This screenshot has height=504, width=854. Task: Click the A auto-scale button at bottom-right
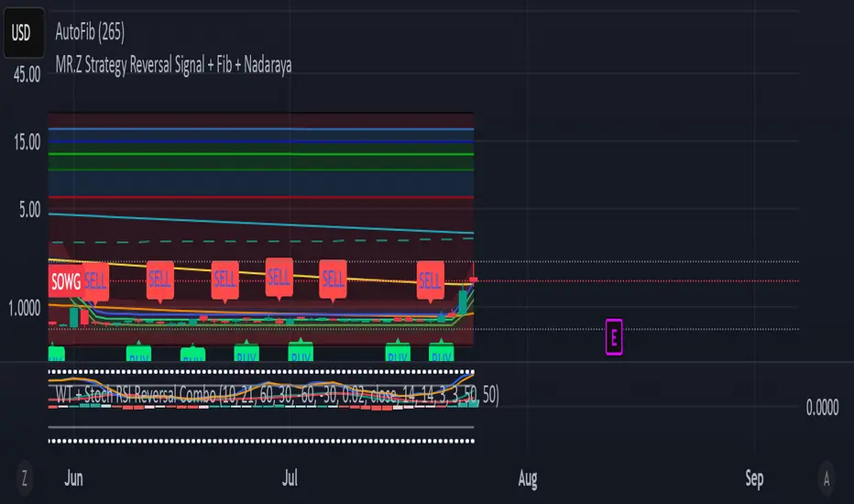[x=827, y=477]
